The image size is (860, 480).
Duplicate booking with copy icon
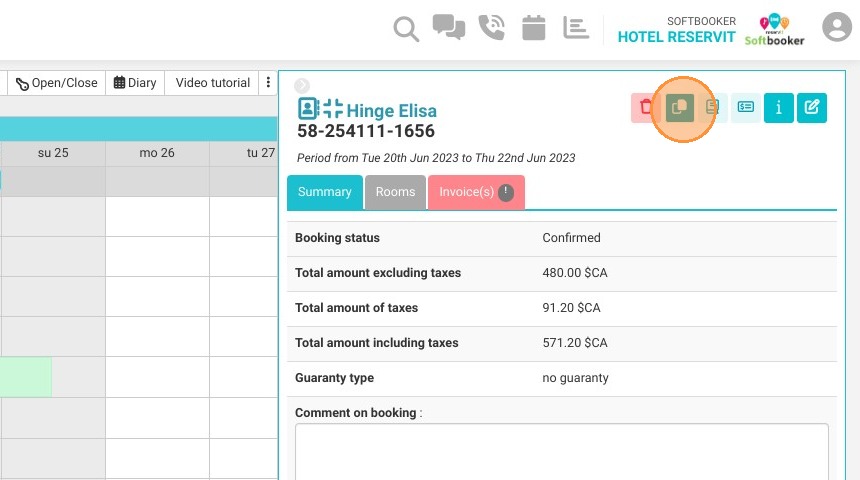(680, 108)
